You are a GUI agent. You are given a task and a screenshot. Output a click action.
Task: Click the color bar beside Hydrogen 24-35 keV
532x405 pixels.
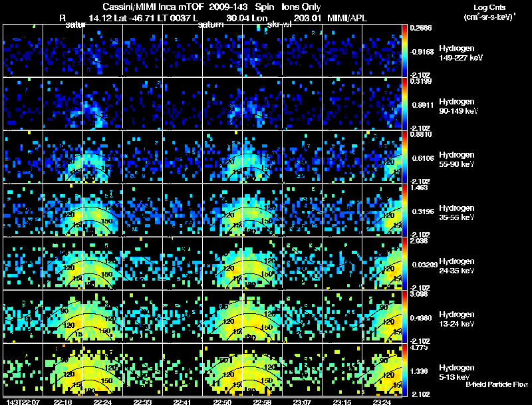(404, 263)
